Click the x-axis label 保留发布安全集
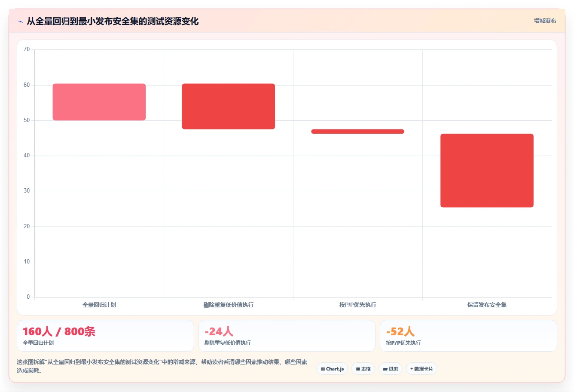This screenshot has width=574, height=392. [x=487, y=305]
